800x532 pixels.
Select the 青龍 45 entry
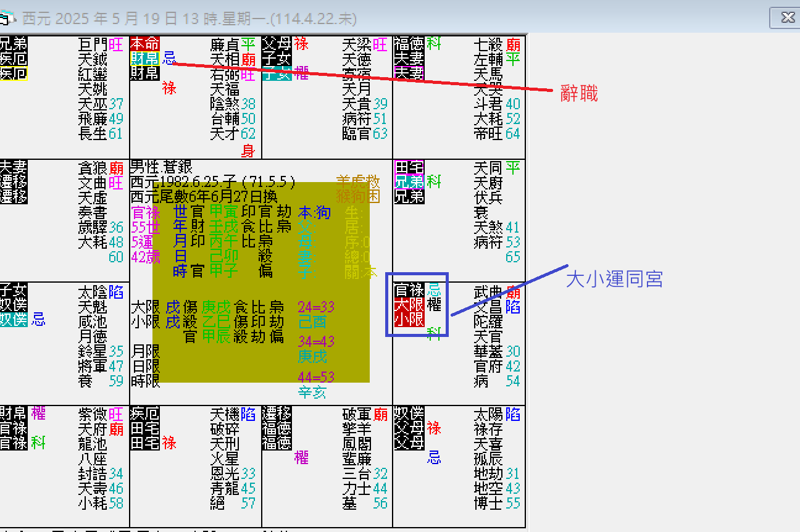click(x=233, y=488)
